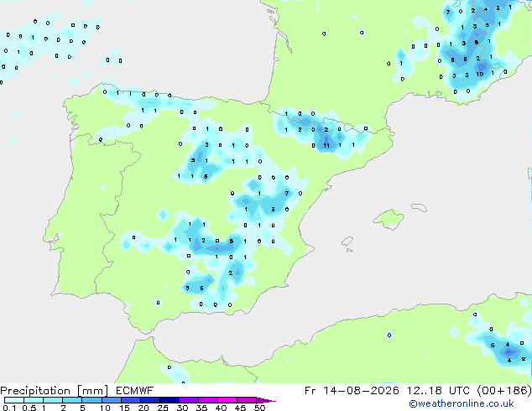Click the arrow tip at the 50 end of legend
Image resolution: width=532 pixels, height=411 pixels.
click(x=266, y=400)
